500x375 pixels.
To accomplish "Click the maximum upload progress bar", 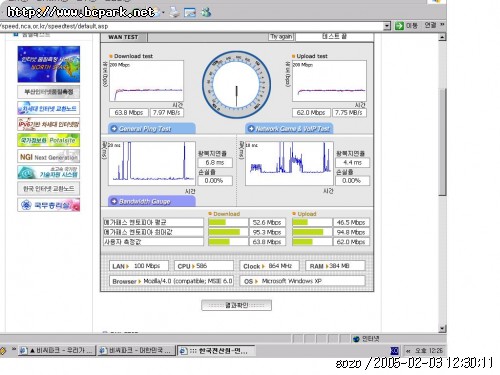I will pos(312,232).
